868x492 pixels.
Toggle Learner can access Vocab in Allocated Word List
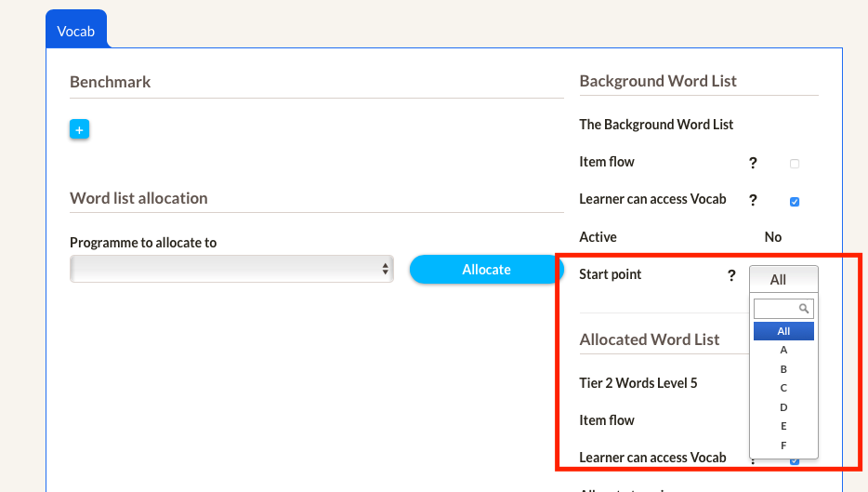pyautogui.click(x=795, y=461)
